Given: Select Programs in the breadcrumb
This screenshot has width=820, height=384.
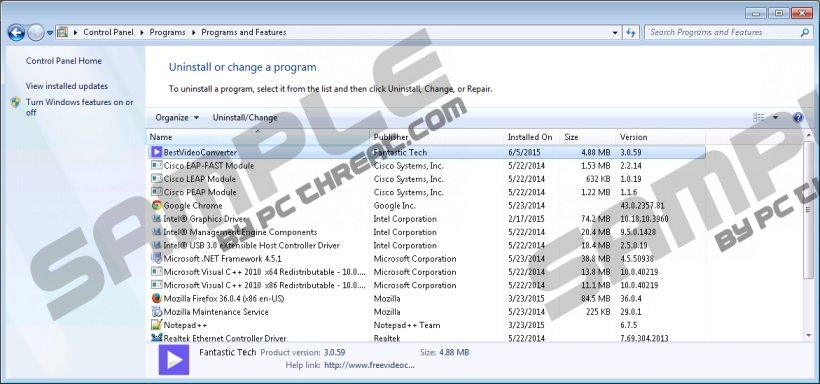Looking at the screenshot, I should [167, 32].
